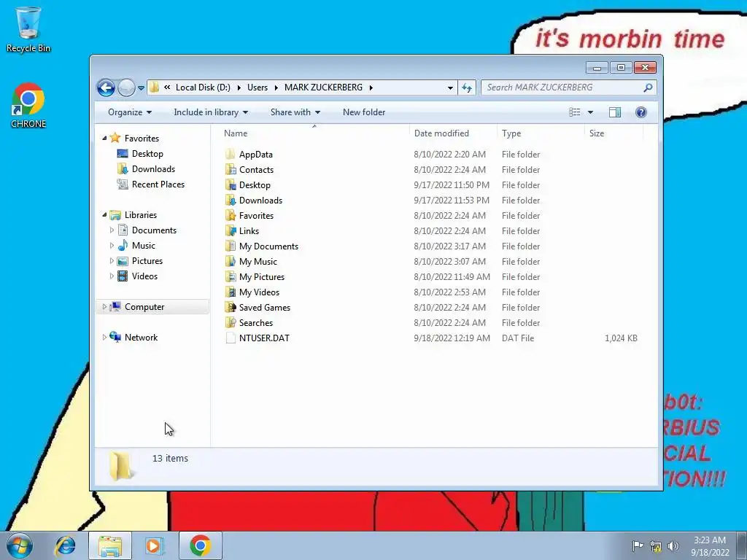Screen dimensions: 747x560
Task: Open the view options dropdown arrow
Action: click(590, 112)
